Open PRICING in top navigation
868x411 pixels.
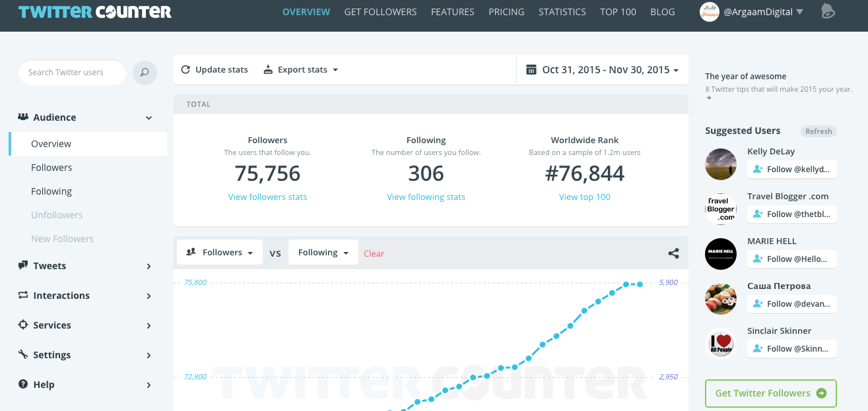click(x=506, y=12)
